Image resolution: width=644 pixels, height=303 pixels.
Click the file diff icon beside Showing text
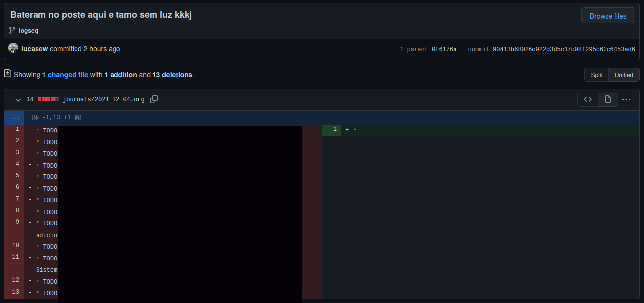[x=7, y=73]
